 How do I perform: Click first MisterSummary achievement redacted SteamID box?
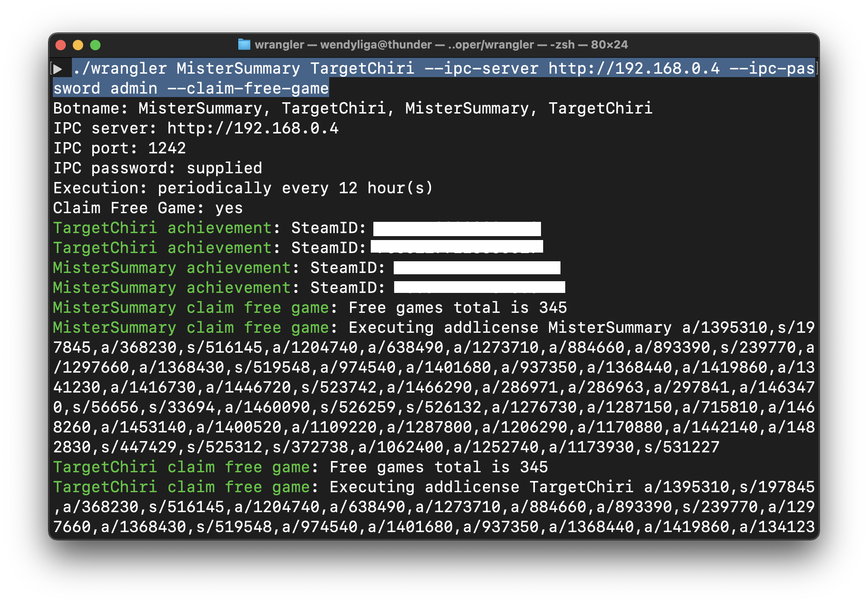(x=476, y=268)
